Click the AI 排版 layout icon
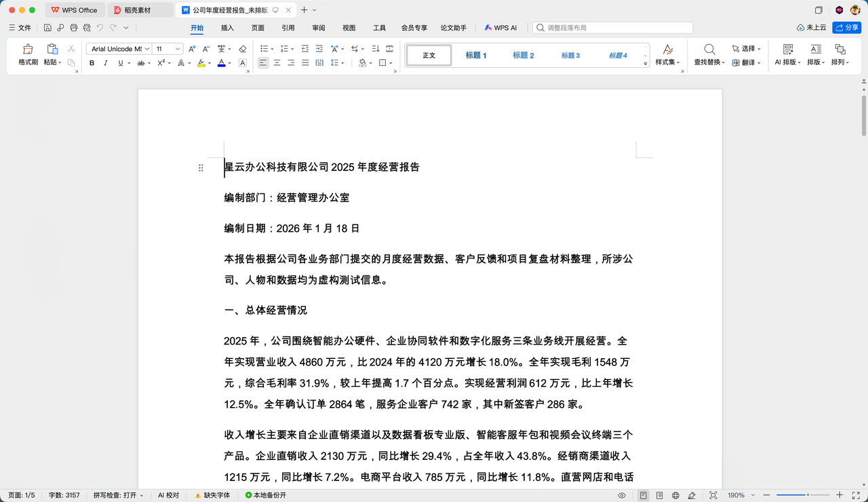The height and width of the screenshot is (502, 868). click(787, 50)
